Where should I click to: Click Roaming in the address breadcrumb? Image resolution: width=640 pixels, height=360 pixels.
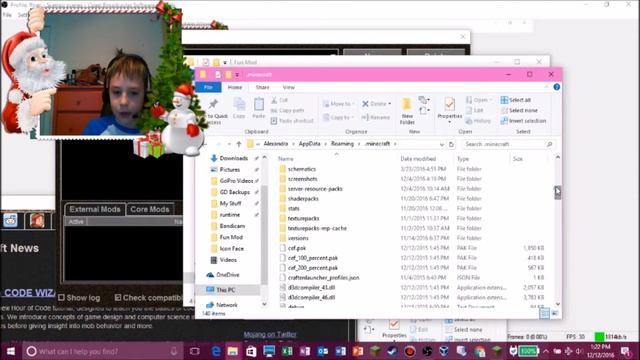point(342,144)
